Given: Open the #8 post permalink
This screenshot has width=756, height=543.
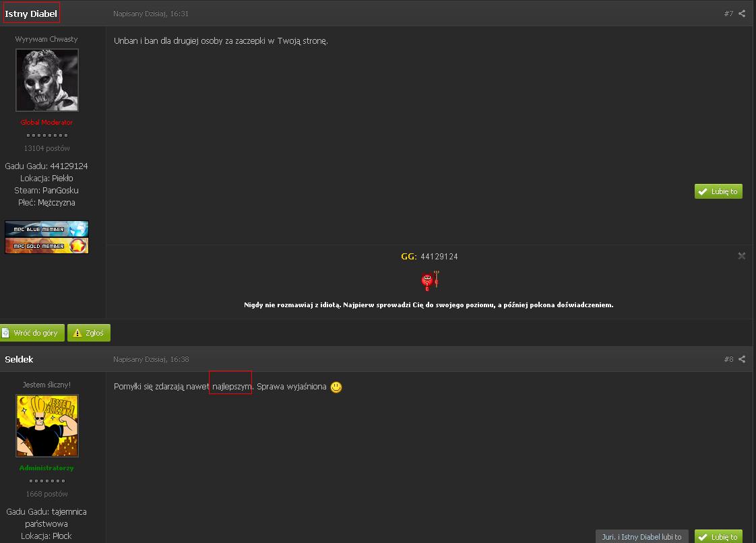Looking at the screenshot, I should tap(728, 359).
